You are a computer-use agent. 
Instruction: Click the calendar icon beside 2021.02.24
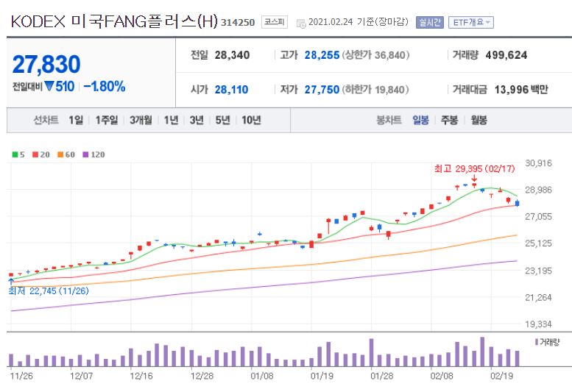(301, 24)
